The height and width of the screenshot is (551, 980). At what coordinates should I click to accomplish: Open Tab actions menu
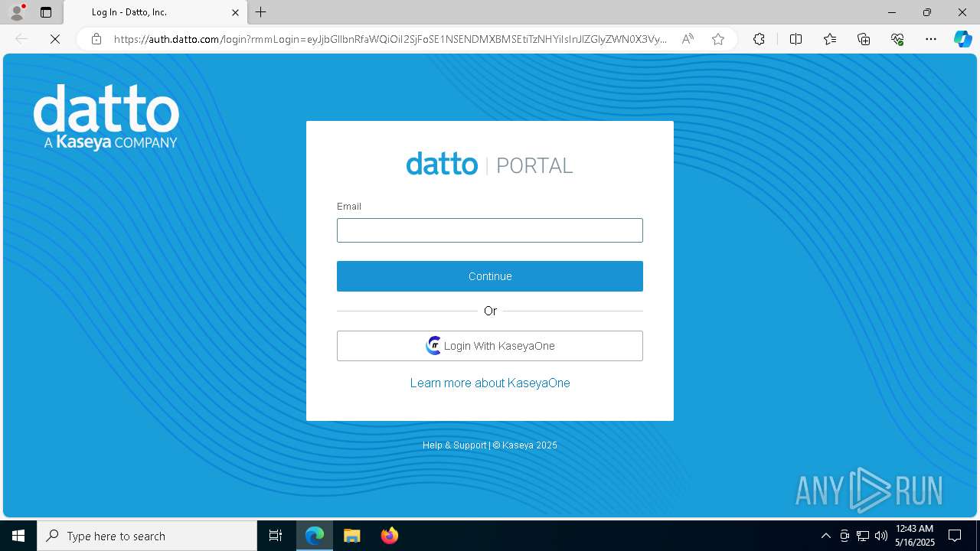[x=46, y=12]
